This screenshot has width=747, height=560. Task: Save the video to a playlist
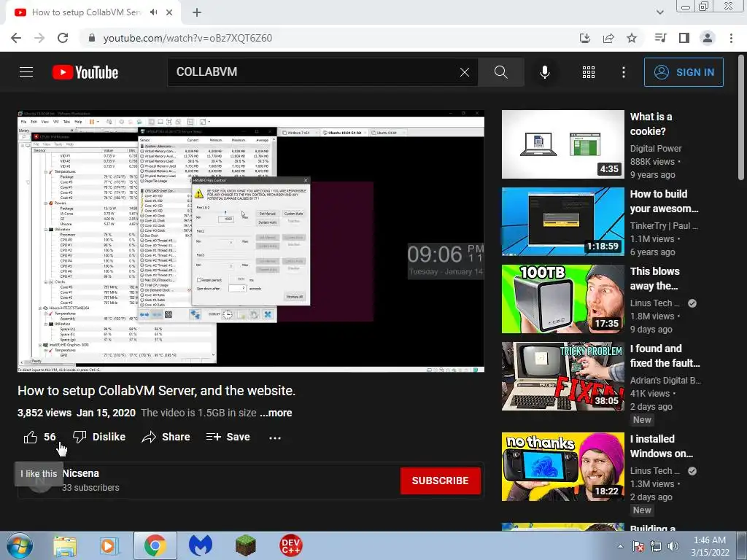click(228, 437)
